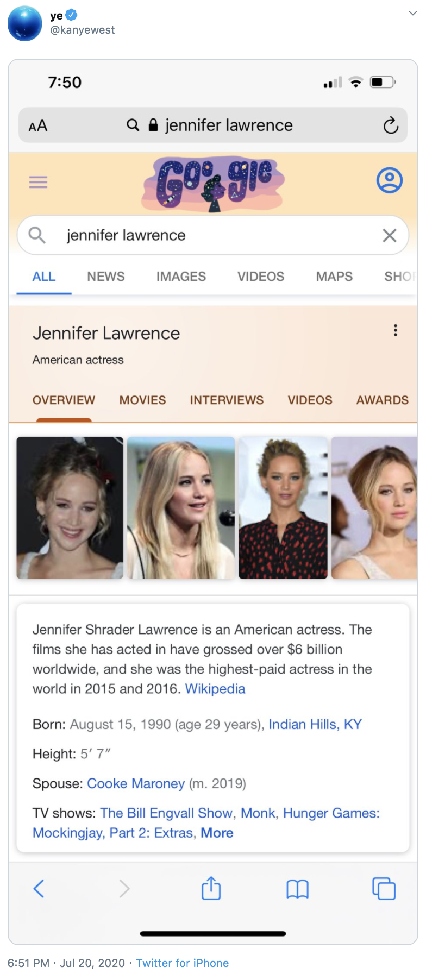Screen dimensions: 426x980
Task: Switch to the MAPS tab
Action: tap(334, 277)
